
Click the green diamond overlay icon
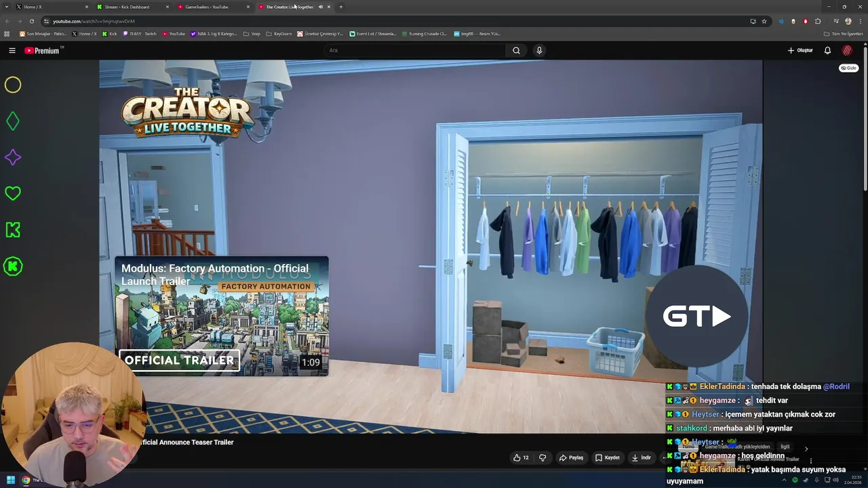13,121
